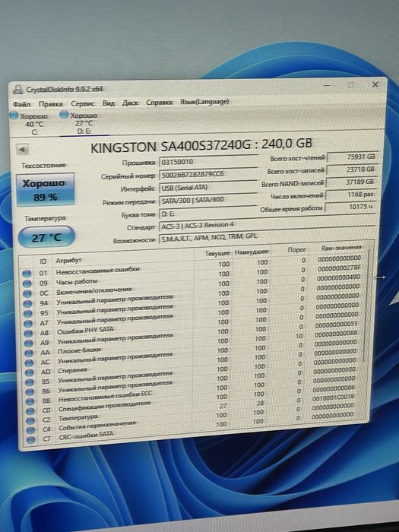Screen dimensions: 399x532
Task: Select the Температура attribute text
Action: (78, 418)
